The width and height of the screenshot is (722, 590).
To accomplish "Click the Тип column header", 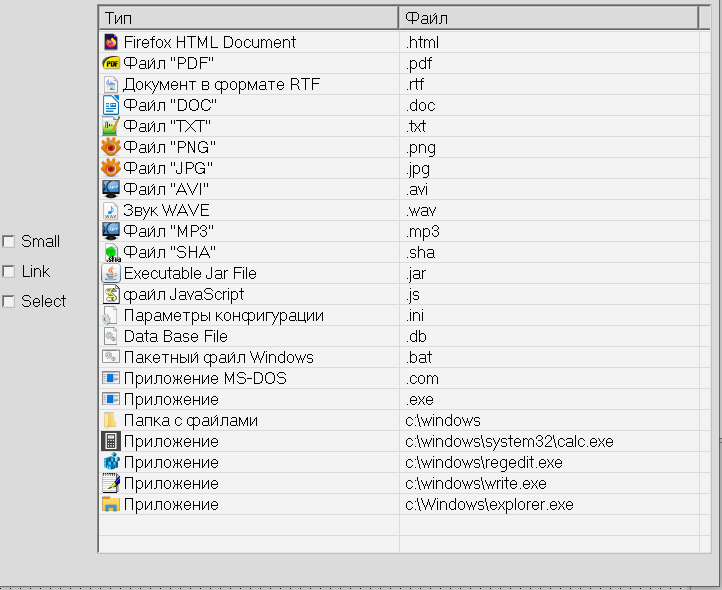I will (248, 18).
